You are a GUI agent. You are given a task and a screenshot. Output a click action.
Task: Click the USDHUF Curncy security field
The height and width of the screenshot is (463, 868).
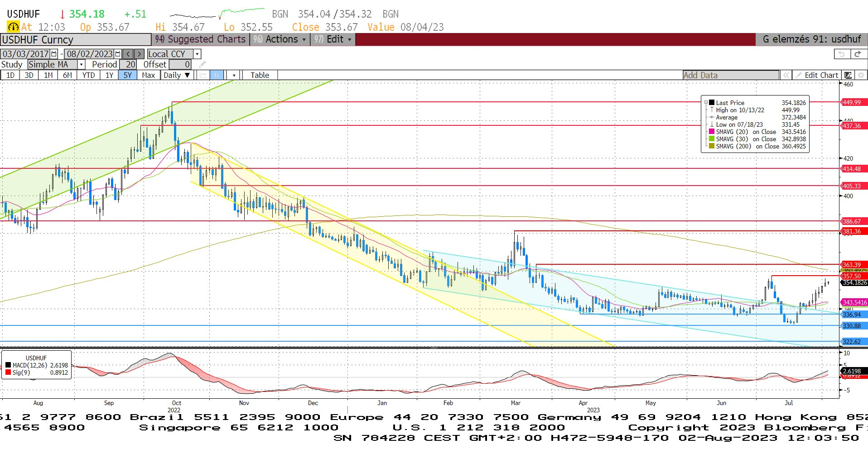(x=76, y=39)
